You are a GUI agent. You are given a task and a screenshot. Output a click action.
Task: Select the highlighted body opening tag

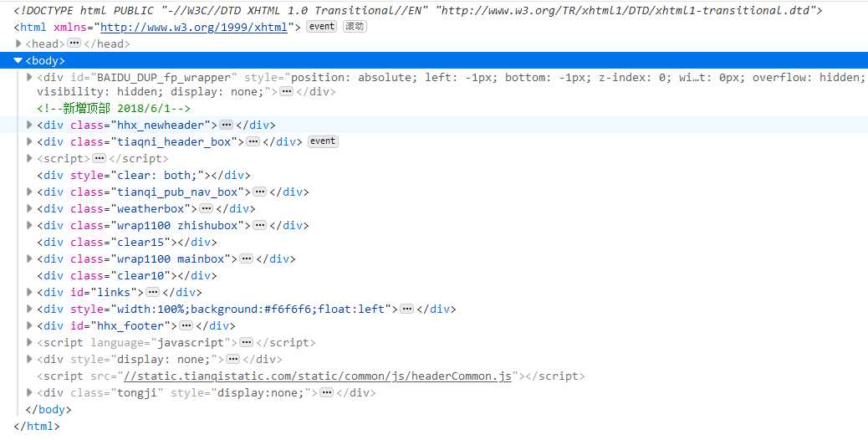[x=45, y=60]
